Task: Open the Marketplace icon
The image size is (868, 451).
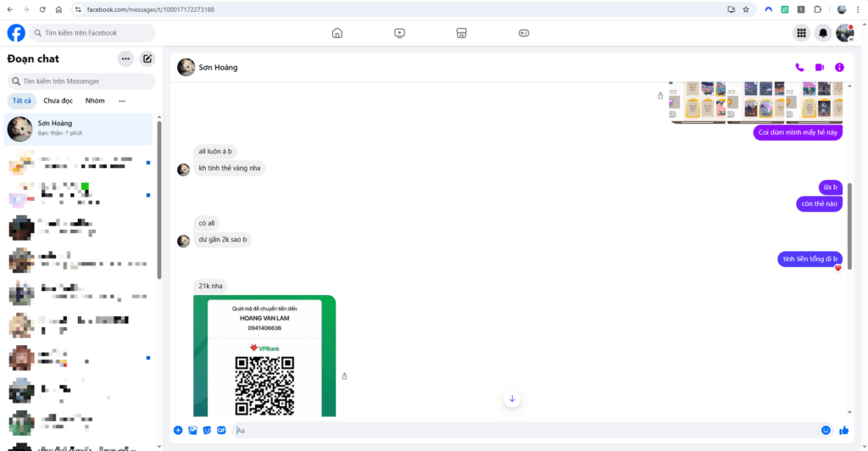Action: click(x=461, y=33)
